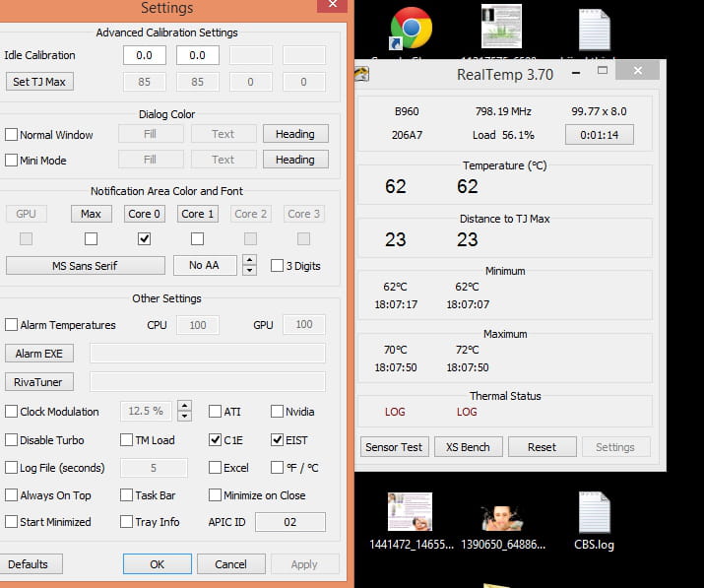Screen dimensions: 704x588
Task: Click Normal Window Heading color button
Action: click(x=295, y=134)
